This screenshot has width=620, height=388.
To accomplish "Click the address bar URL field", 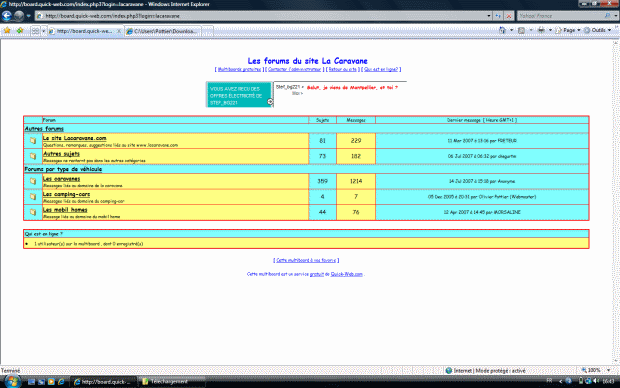I will point(261,16).
